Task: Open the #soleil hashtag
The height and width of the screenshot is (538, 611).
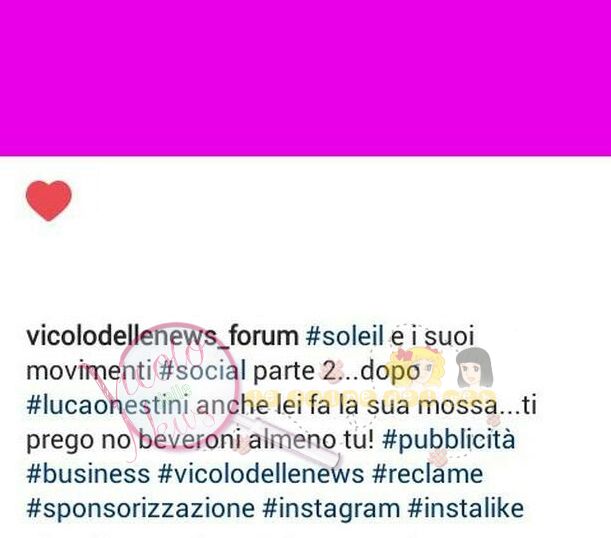Action: pyautogui.click(x=345, y=336)
